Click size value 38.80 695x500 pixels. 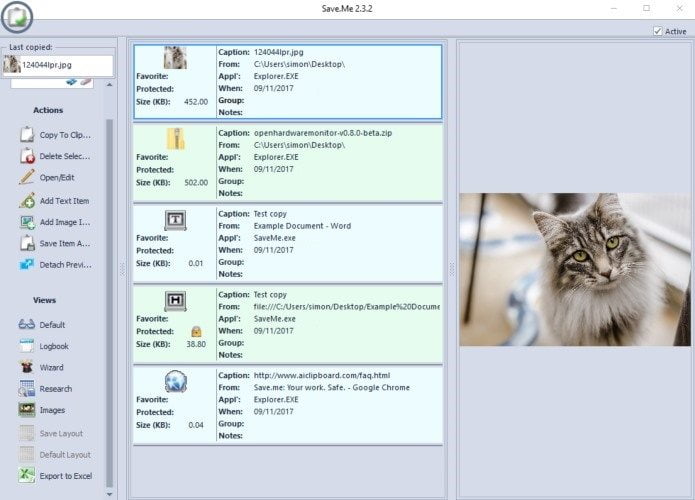pyautogui.click(x=196, y=344)
